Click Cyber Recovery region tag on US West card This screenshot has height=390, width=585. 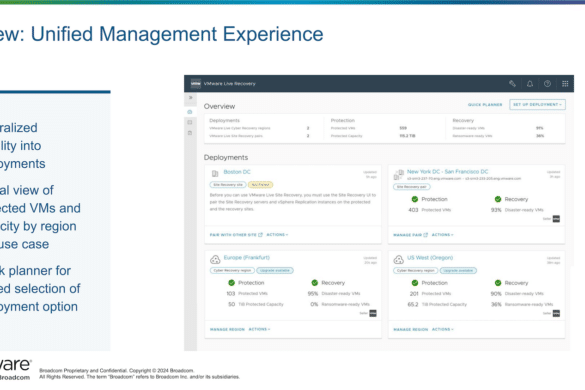coord(416,270)
